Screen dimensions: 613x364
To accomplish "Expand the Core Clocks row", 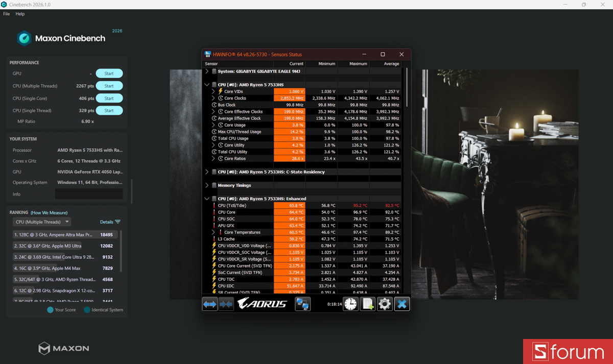I will click(x=214, y=98).
